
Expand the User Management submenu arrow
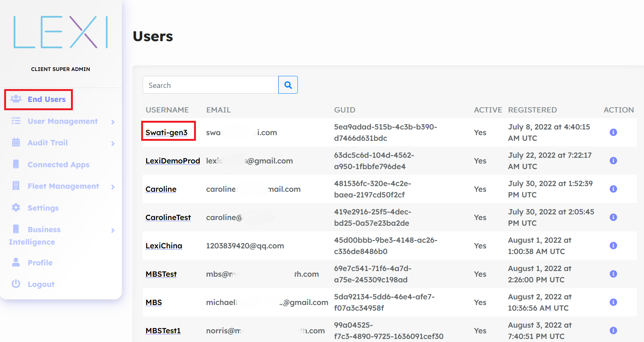[x=113, y=122]
